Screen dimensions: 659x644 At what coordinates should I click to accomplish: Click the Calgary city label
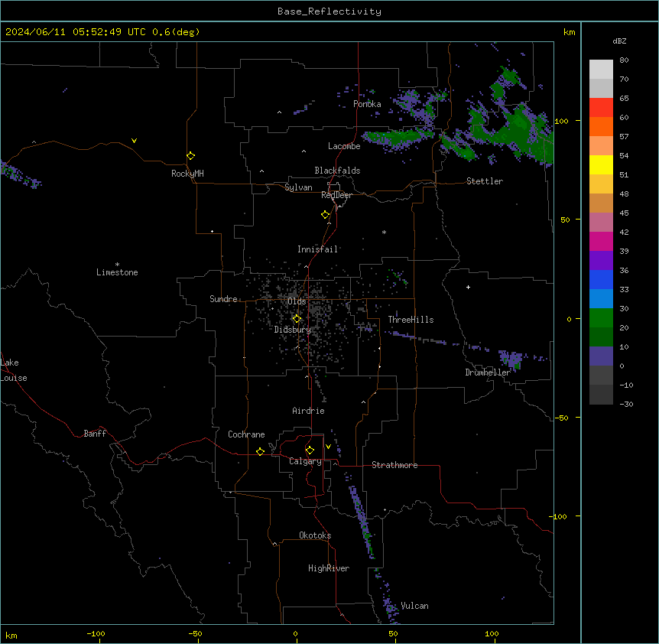pos(305,461)
